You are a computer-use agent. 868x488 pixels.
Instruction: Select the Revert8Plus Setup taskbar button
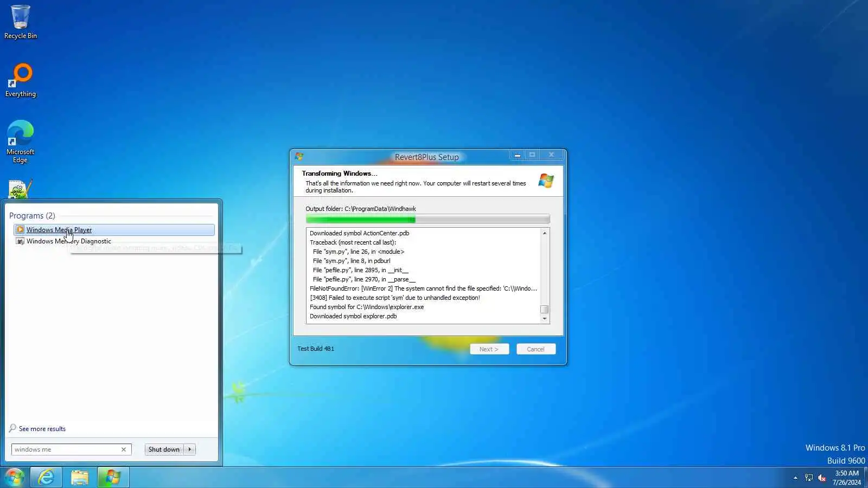click(113, 477)
